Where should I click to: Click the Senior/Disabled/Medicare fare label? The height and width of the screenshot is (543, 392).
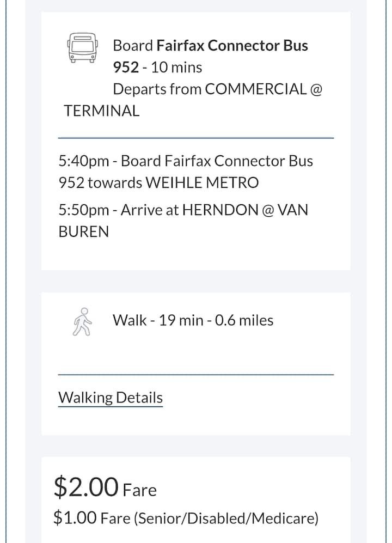[225, 518]
